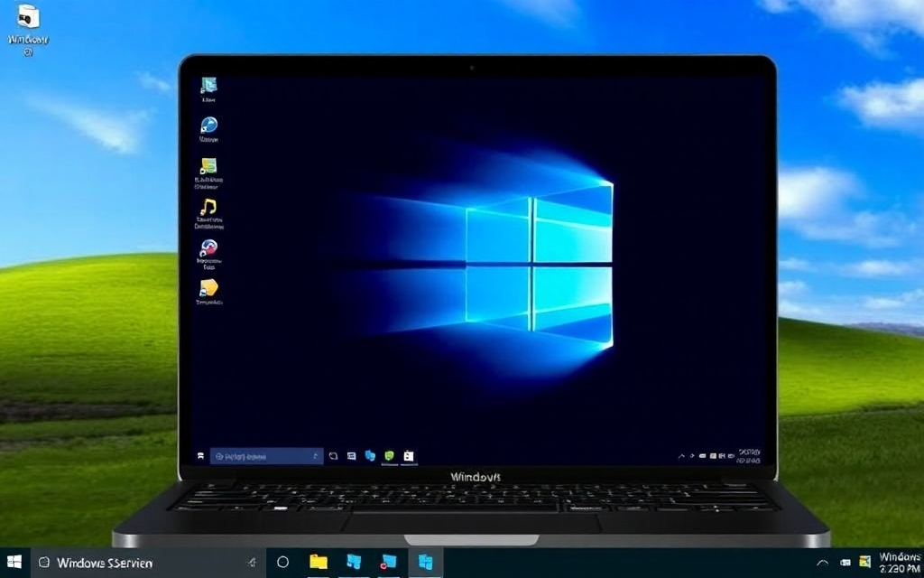Open the 2:30 PM clock on the bottom taskbar
Viewport: 924px width, 578px height.
tap(900, 563)
